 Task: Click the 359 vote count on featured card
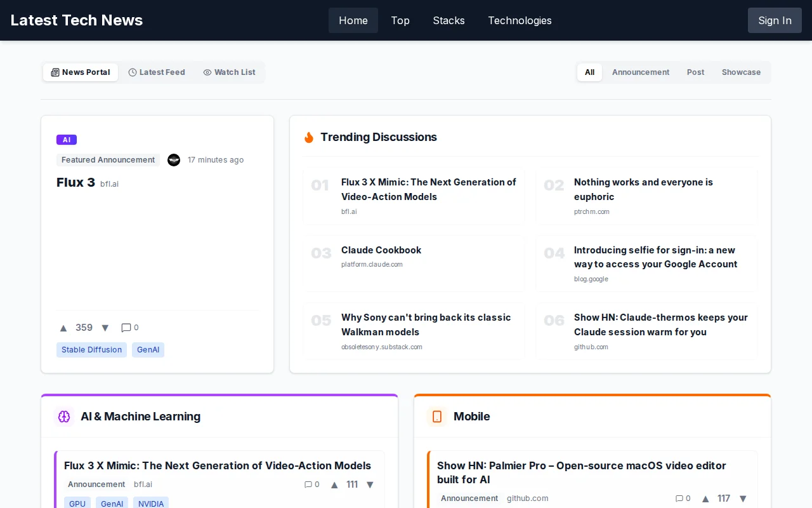click(x=84, y=328)
